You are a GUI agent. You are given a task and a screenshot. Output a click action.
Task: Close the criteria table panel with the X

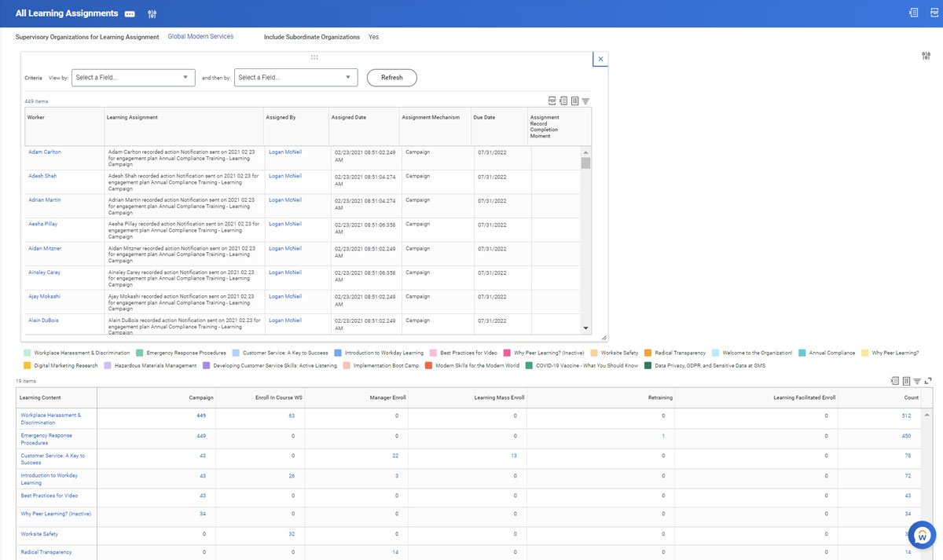coord(601,59)
